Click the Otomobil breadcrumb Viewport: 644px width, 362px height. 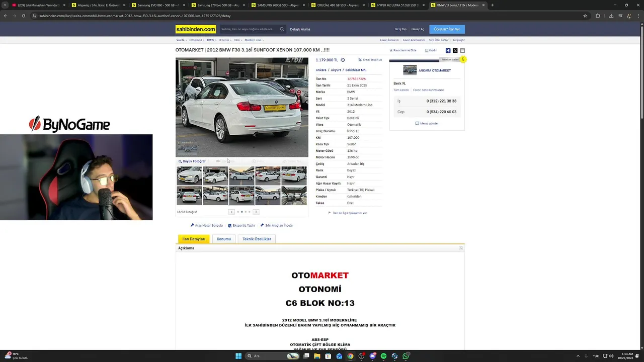click(x=195, y=40)
